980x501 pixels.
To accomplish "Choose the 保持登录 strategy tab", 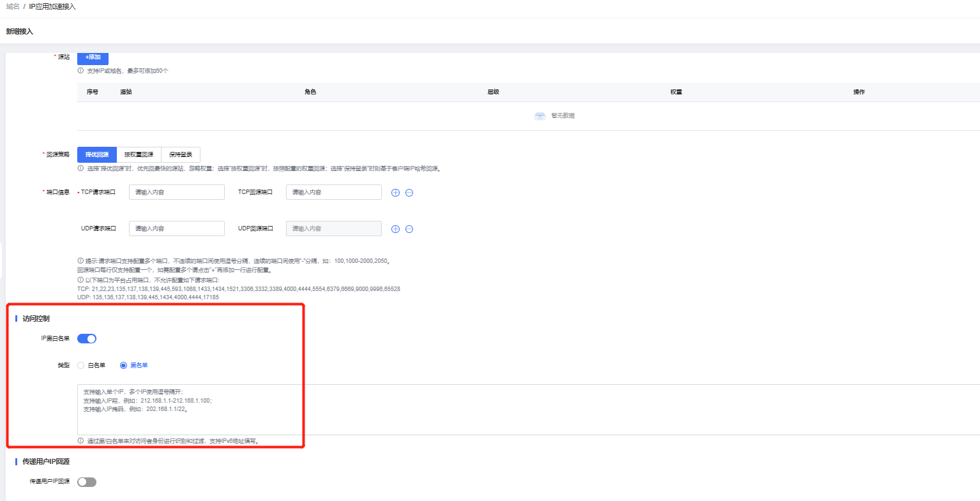I will click(181, 154).
